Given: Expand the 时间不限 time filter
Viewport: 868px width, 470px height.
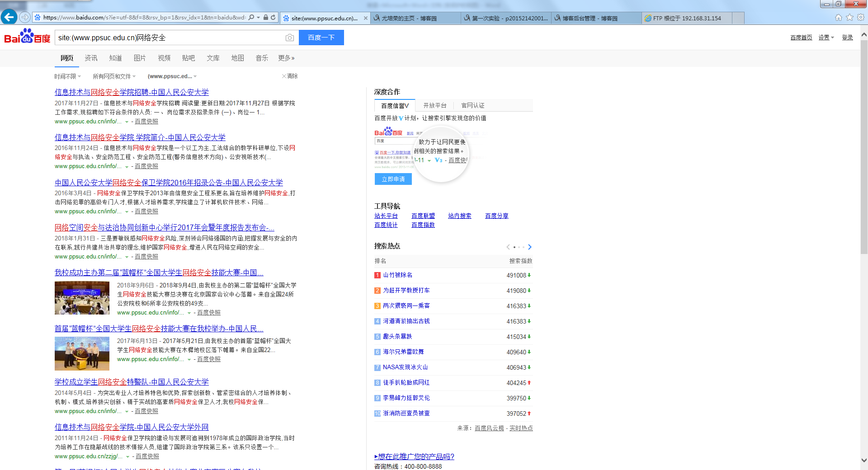Looking at the screenshot, I should [67, 76].
